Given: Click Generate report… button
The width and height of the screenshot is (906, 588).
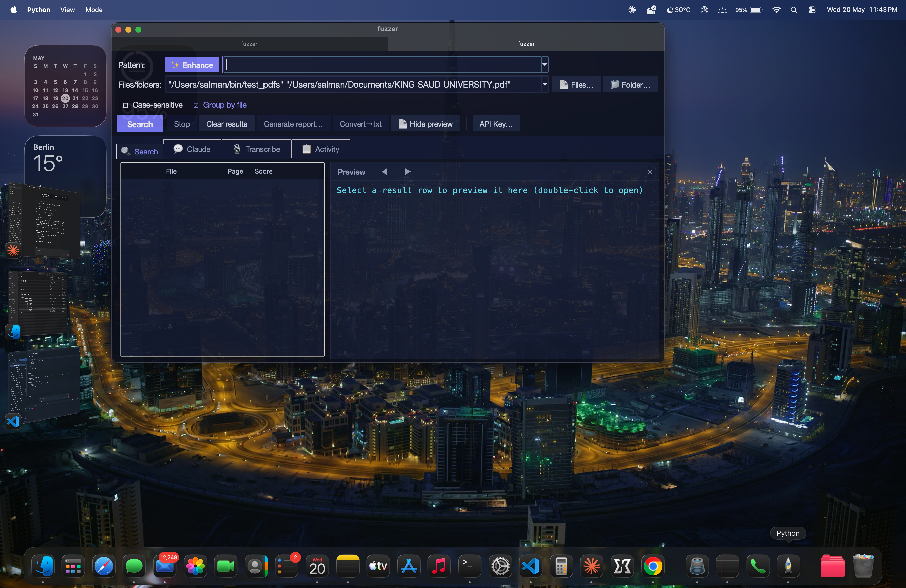Looking at the screenshot, I should pos(293,124).
